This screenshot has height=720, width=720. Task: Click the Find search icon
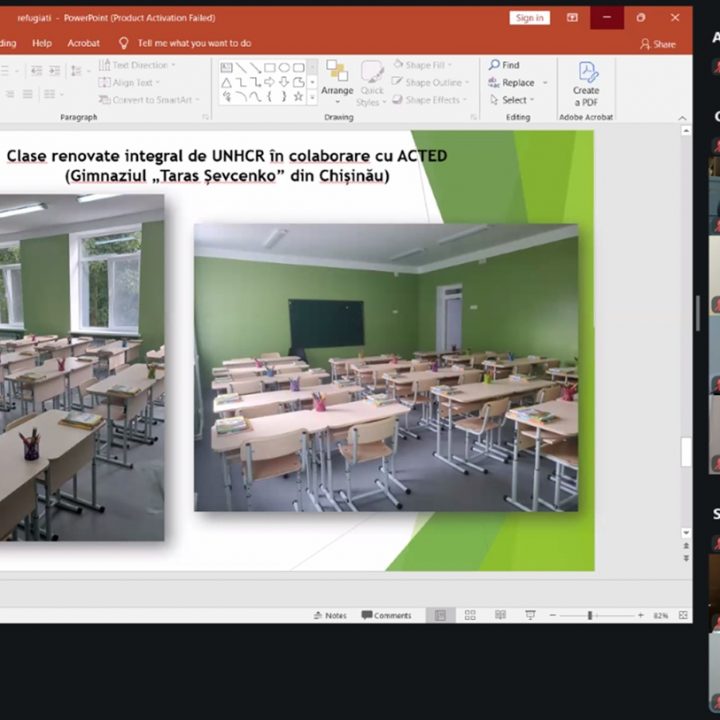coord(495,65)
